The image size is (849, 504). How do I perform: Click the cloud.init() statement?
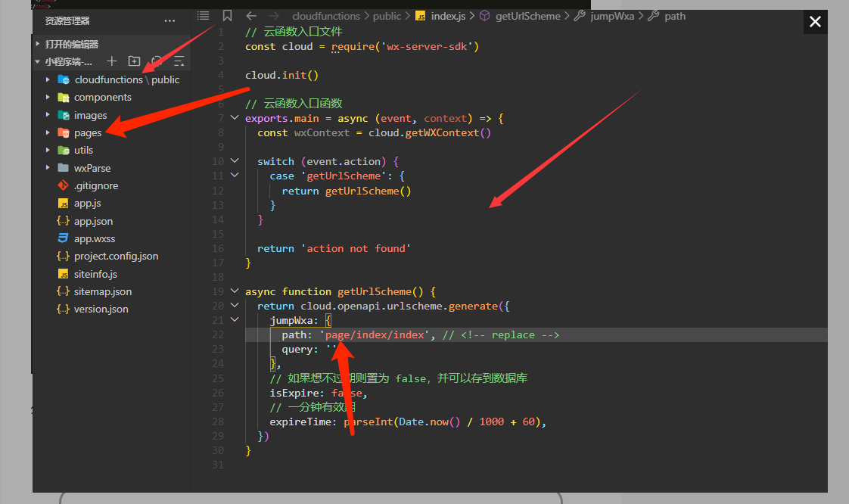(281, 75)
